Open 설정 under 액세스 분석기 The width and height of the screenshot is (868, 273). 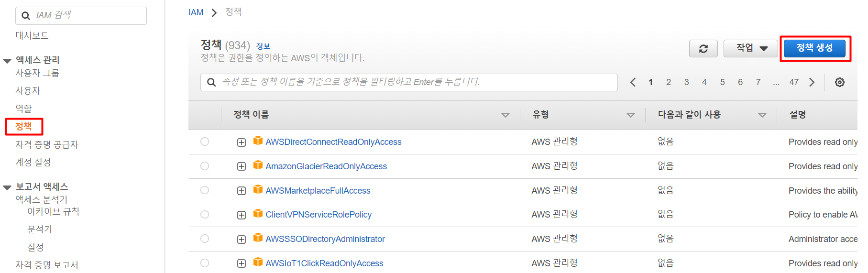click(35, 247)
